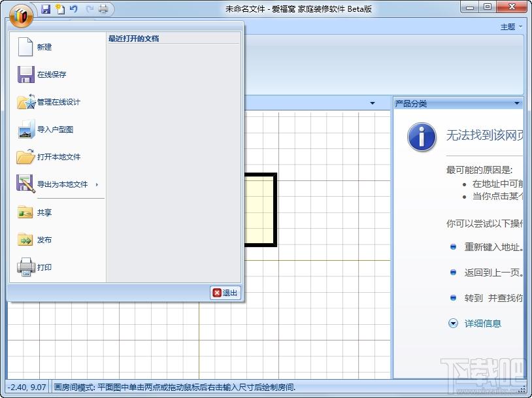Click the floppy disk icon beside 在线保存
The width and height of the screenshot is (532, 398).
(x=25, y=75)
